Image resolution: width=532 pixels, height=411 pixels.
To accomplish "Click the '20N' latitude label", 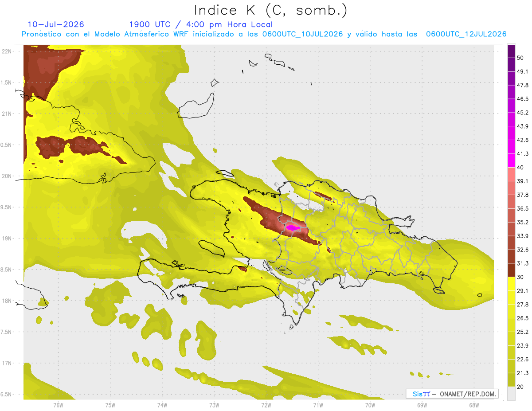I will [7, 176].
